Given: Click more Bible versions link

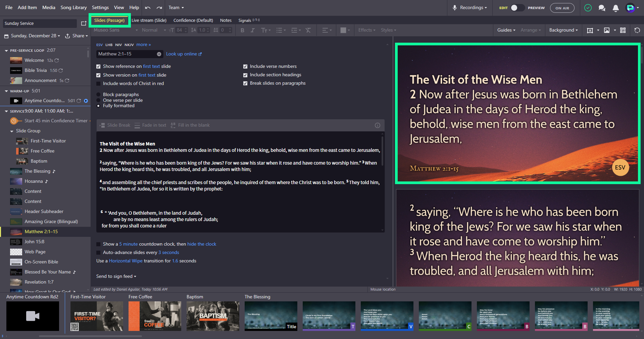Looking at the screenshot, I should click(x=144, y=45).
